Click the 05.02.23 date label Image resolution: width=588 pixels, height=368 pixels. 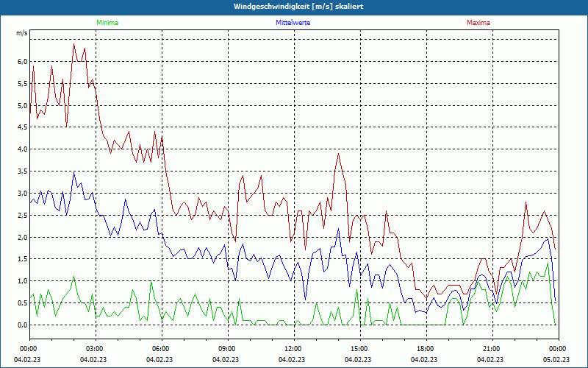556,360
